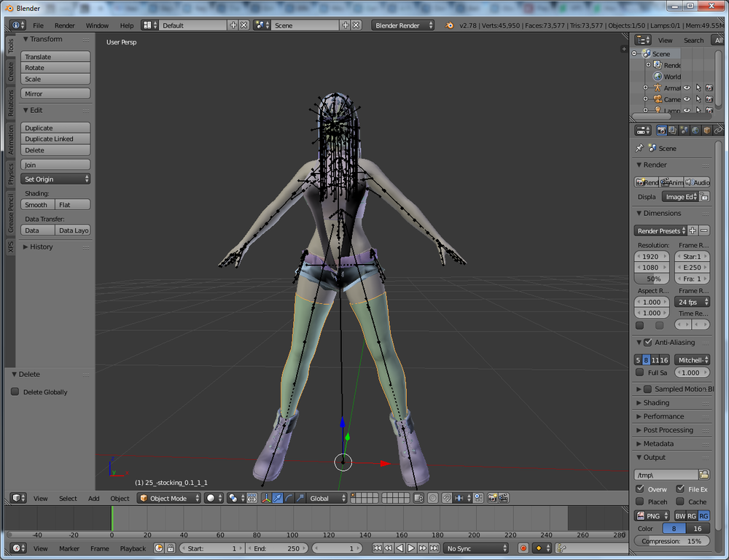Enable the Cache Result checkbox
The width and height of the screenshot is (729, 560).
pos(680,502)
